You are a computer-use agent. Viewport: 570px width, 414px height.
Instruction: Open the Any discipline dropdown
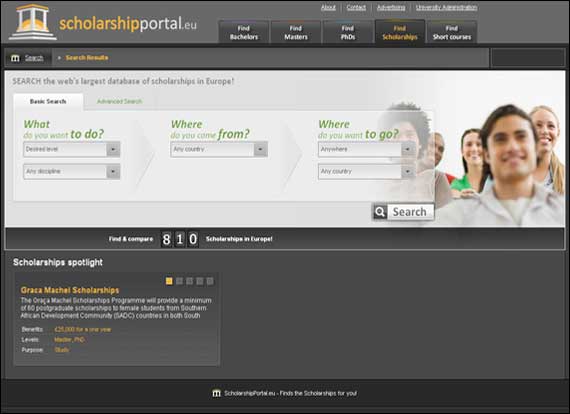tap(72, 172)
